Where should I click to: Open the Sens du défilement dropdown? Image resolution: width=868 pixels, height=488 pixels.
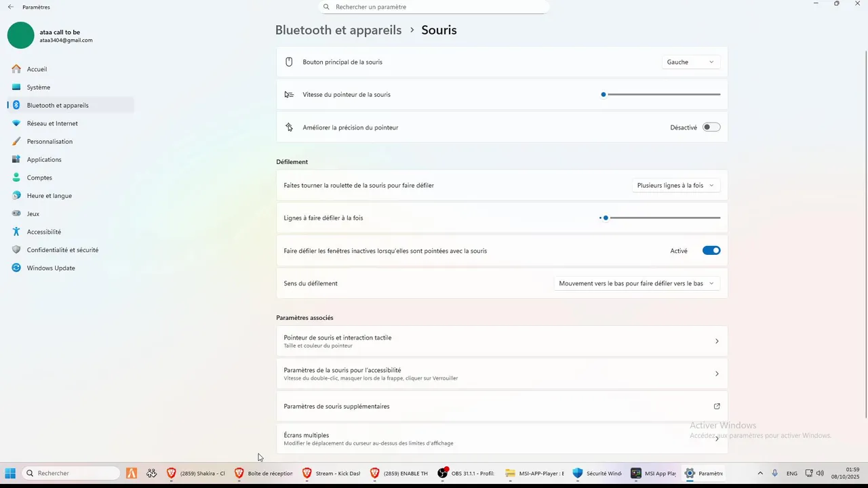tap(637, 283)
